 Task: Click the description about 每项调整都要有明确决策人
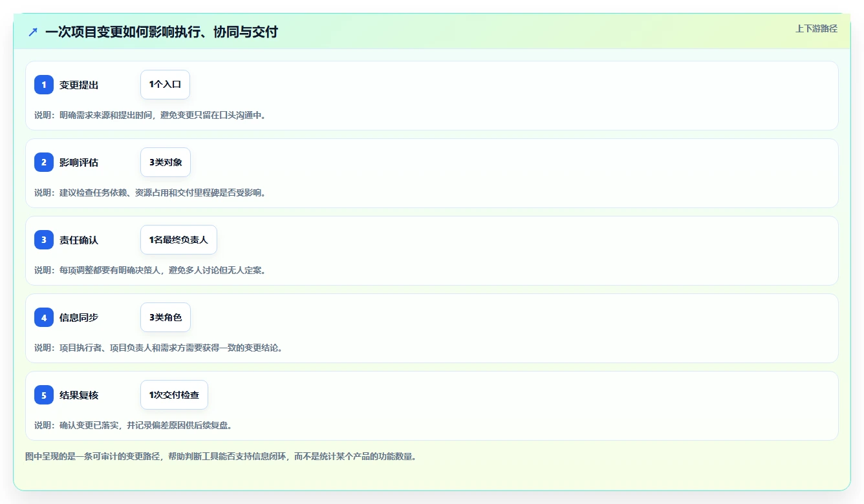click(x=150, y=270)
